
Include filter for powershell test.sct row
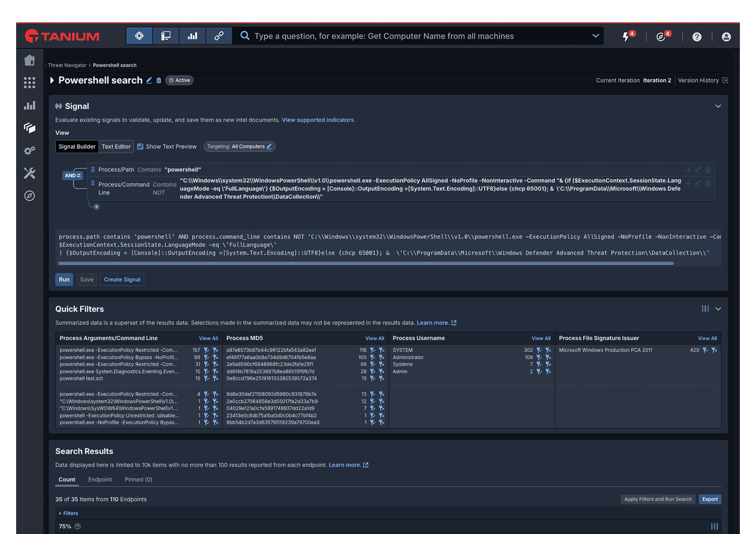[206, 378]
